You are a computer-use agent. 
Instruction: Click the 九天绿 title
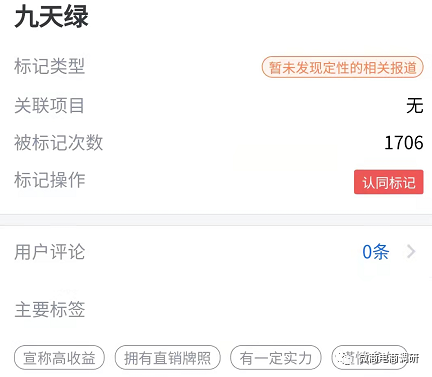pos(51,16)
